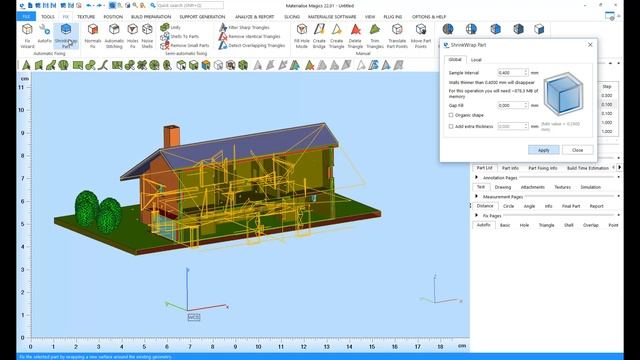Open the BUILD PREPARATION ribbon tab
The image size is (640, 360).
coord(151,17)
